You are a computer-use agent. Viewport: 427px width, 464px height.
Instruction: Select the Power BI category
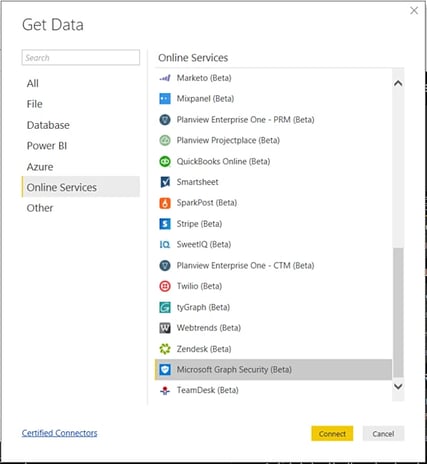point(47,146)
